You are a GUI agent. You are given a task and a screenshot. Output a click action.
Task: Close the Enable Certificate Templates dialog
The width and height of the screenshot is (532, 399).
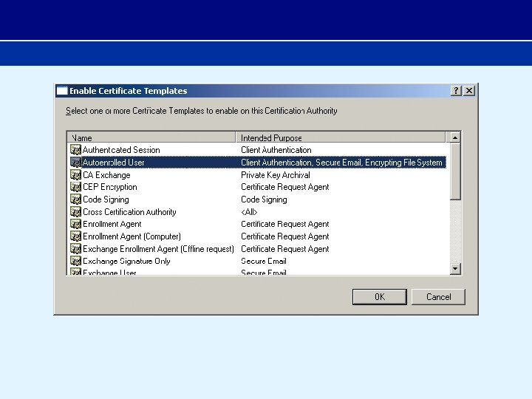point(469,91)
